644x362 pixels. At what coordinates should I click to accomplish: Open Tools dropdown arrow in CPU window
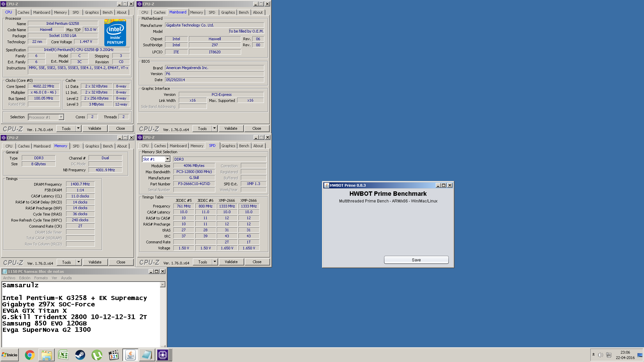tap(78, 128)
